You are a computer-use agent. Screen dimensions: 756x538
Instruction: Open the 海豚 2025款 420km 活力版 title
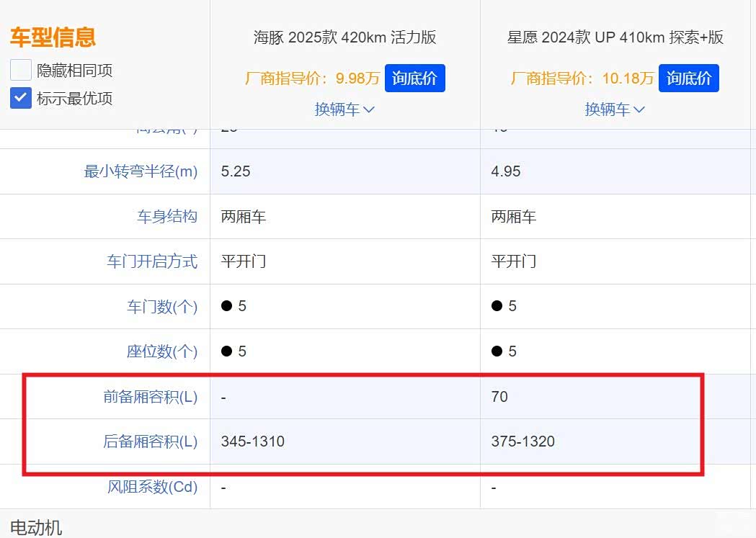(x=344, y=37)
